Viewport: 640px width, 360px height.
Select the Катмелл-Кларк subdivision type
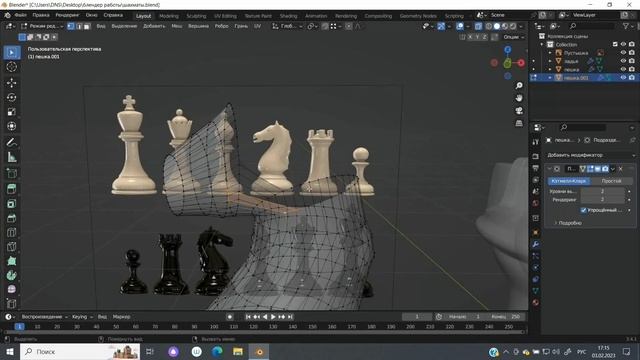pyautogui.click(x=569, y=181)
